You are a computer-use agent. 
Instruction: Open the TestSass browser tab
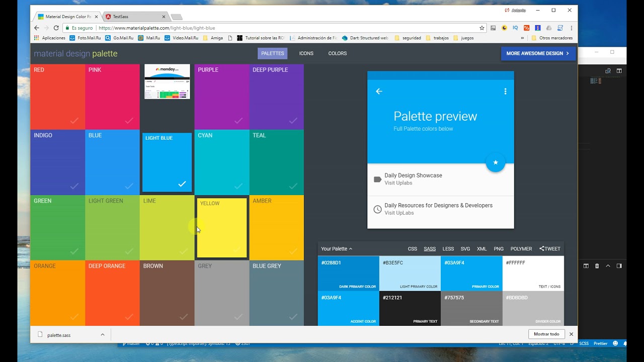tap(135, 17)
